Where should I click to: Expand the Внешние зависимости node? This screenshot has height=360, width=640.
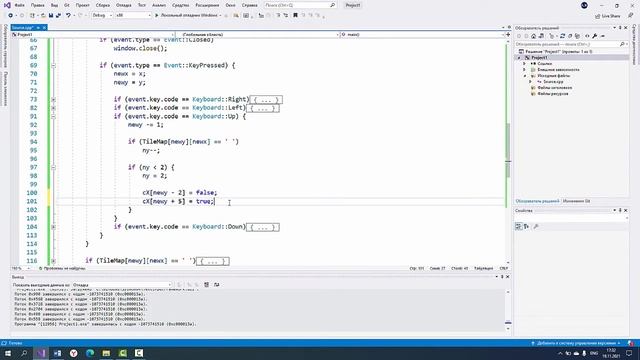pyautogui.click(x=524, y=70)
